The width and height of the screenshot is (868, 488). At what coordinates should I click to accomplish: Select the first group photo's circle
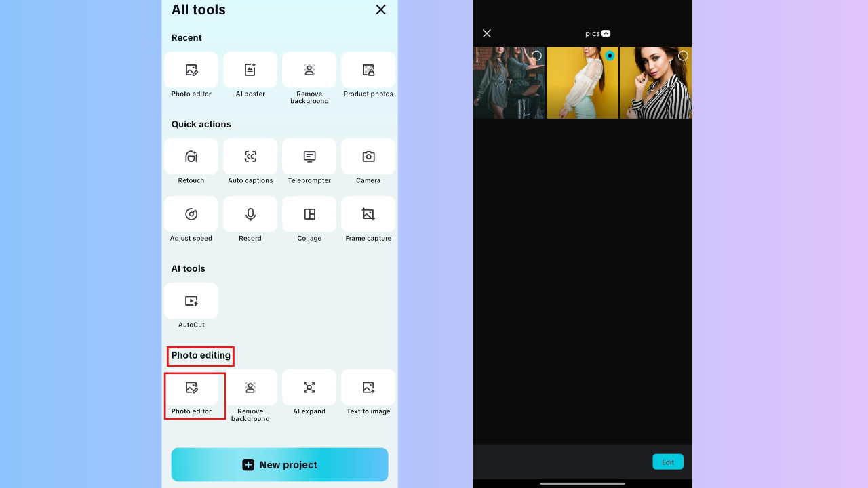536,56
